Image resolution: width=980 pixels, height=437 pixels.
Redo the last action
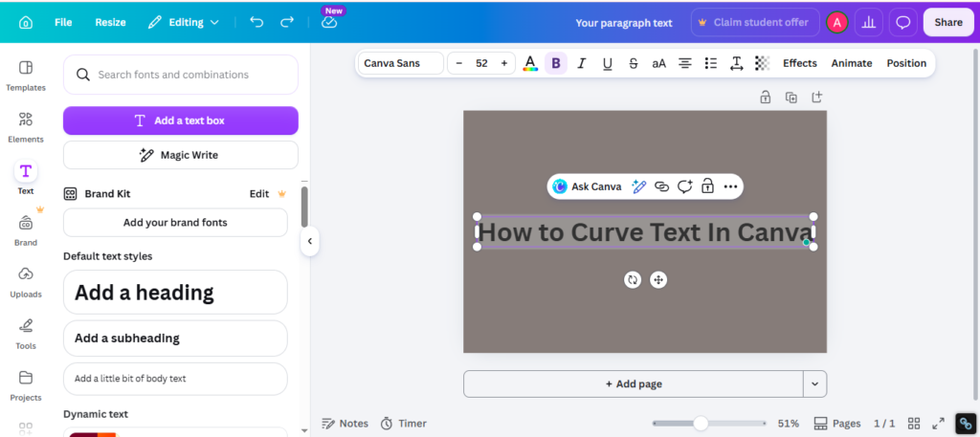pos(287,23)
